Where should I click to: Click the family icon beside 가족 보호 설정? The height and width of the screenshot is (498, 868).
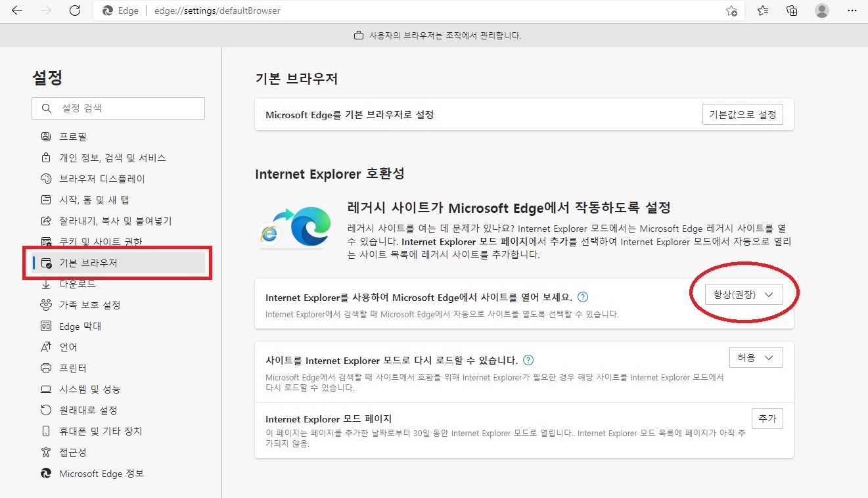click(x=46, y=305)
